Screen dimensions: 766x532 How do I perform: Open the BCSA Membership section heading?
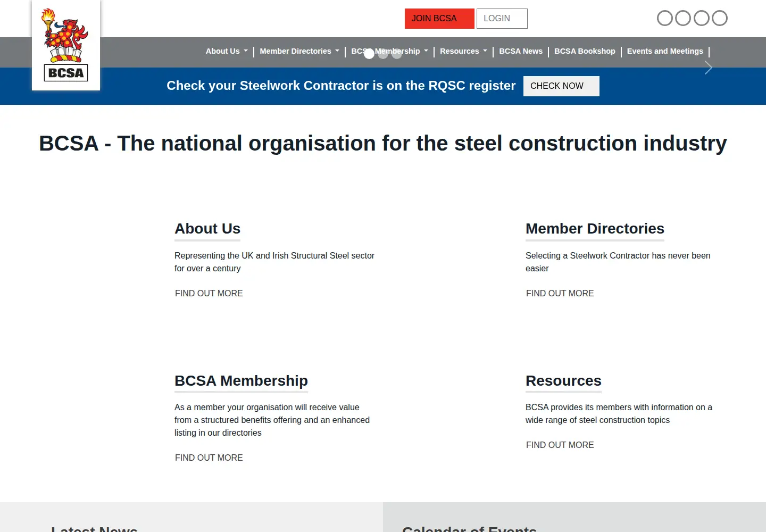[241, 381]
